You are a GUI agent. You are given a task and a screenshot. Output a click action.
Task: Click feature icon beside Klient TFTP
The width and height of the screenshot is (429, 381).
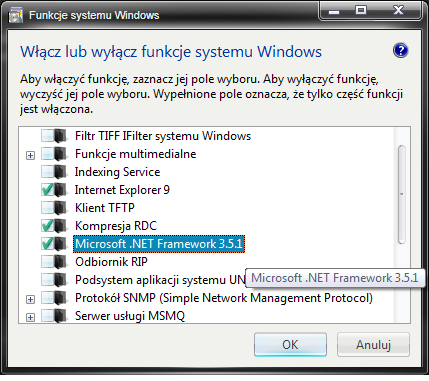[61, 208]
